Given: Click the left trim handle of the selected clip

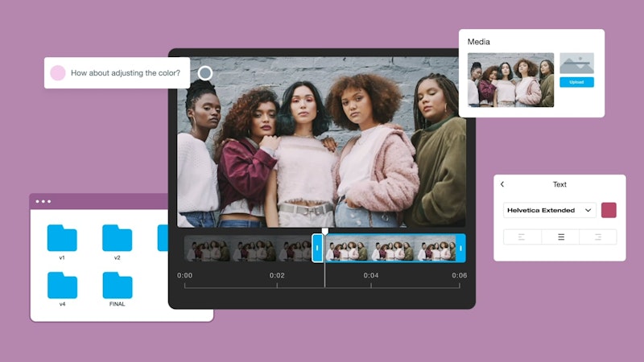Looking at the screenshot, I should point(317,249).
